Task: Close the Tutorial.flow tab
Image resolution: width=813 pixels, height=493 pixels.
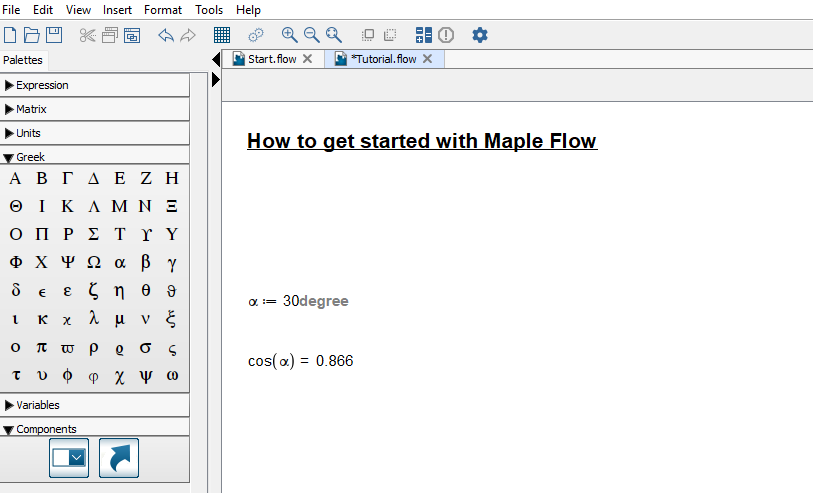Action: [x=427, y=59]
